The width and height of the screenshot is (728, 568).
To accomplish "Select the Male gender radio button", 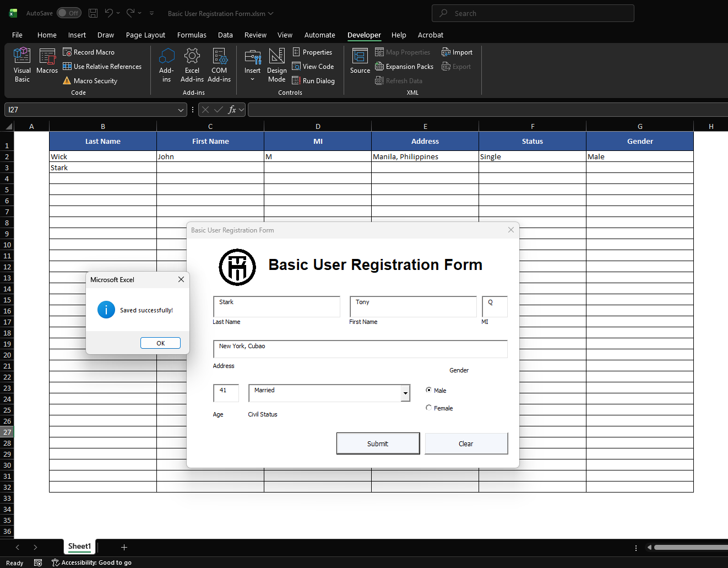I will [x=428, y=390].
